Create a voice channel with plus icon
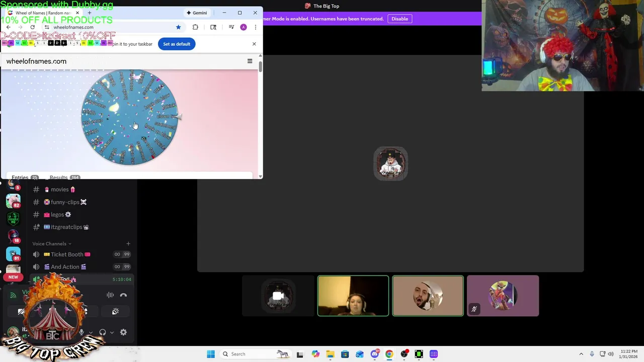 [x=128, y=243]
